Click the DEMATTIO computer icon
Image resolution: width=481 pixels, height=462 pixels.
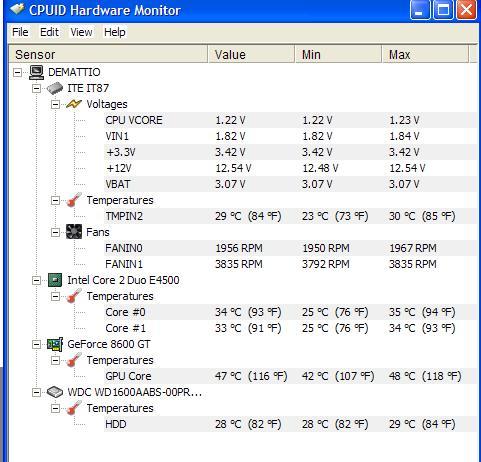(x=36, y=72)
